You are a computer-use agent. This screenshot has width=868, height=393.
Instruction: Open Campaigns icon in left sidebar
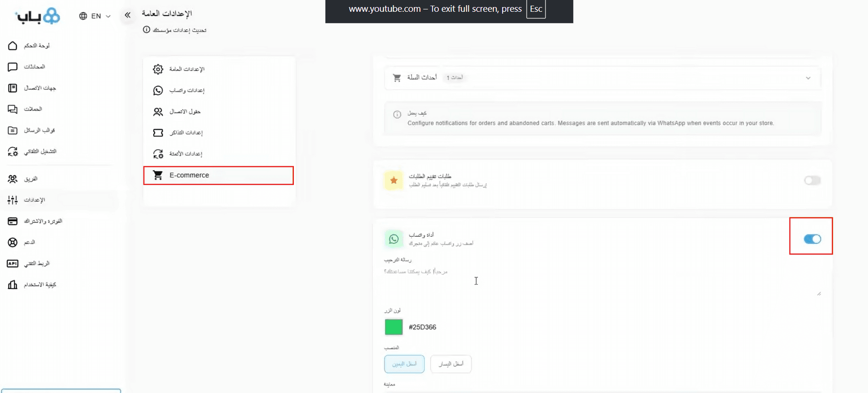coord(13,109)
